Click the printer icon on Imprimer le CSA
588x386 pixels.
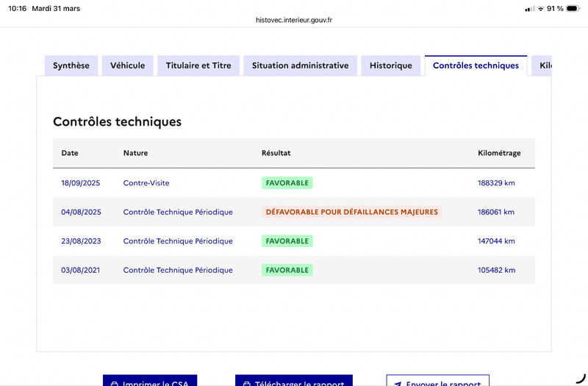click(x=115, y=384)
